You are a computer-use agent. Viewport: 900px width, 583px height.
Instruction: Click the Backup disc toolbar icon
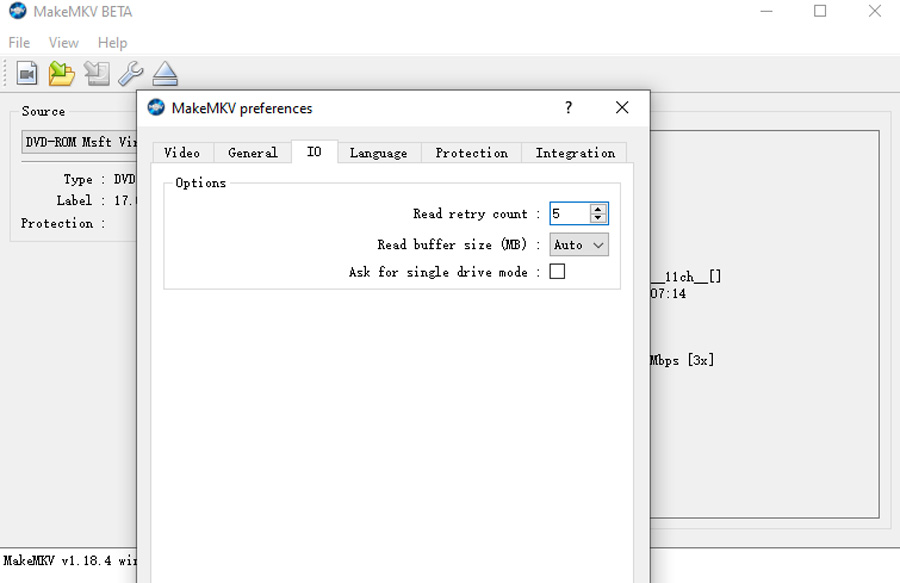(x=96, y=73)
